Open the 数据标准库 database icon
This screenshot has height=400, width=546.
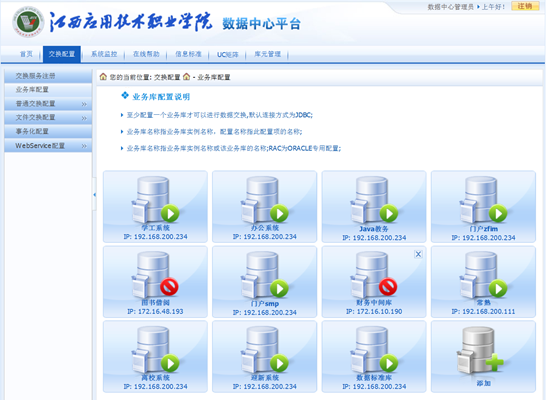(374, 350)
